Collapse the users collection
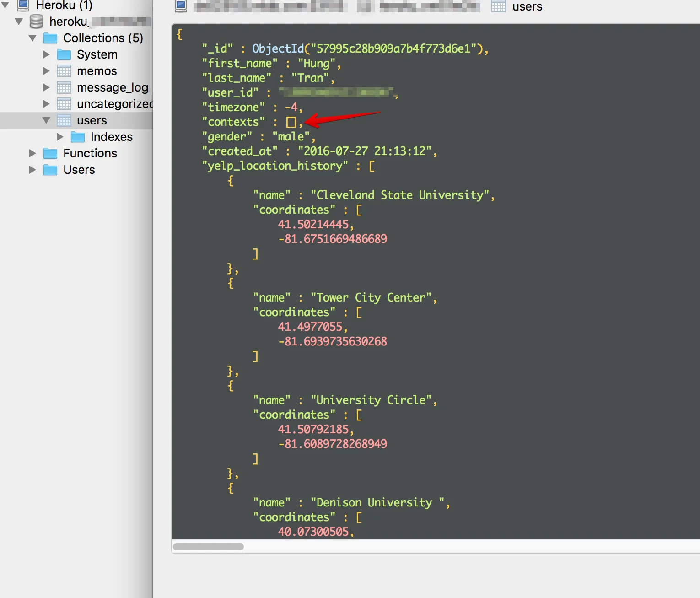This screenshot has height=598, width=700. tap(46, 120)
